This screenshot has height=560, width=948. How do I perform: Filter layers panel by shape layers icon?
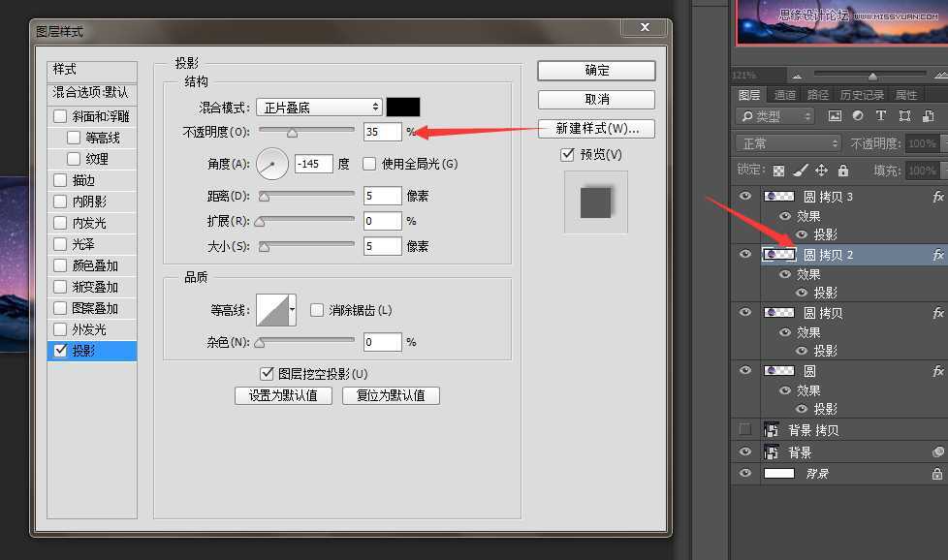905,115
